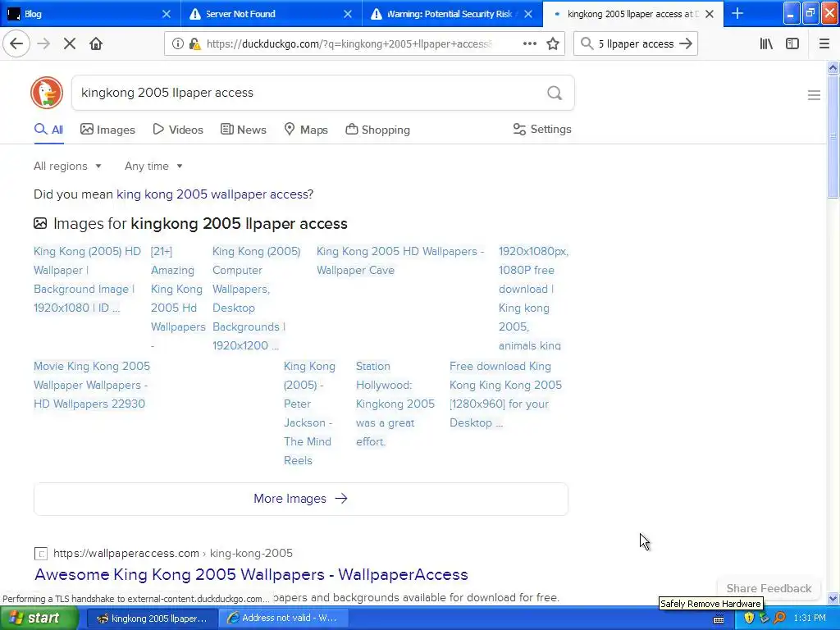Open DuckDuckGo side menu
Screen dimensions: 840x630
(x=814, y=95)
